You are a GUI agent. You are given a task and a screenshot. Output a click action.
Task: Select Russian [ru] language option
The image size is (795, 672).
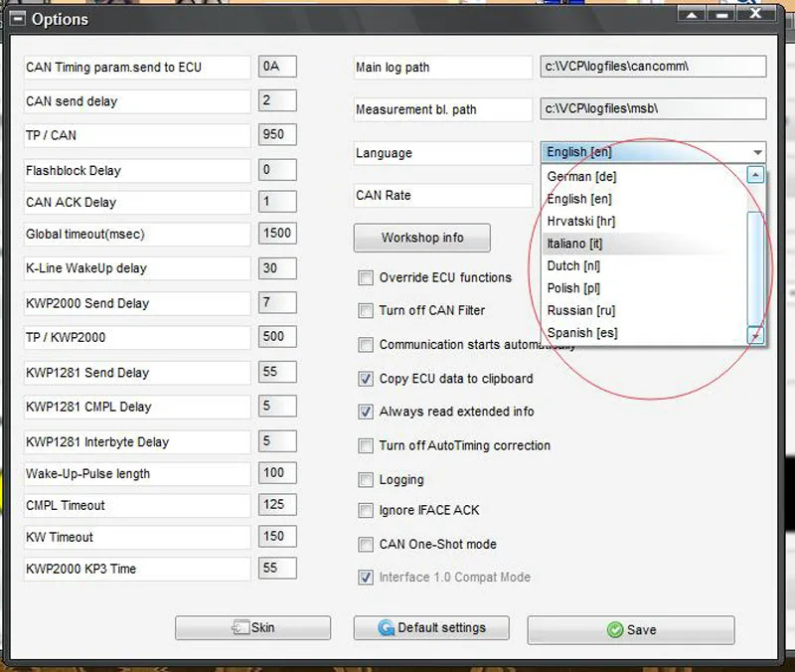tap(644, 310)
